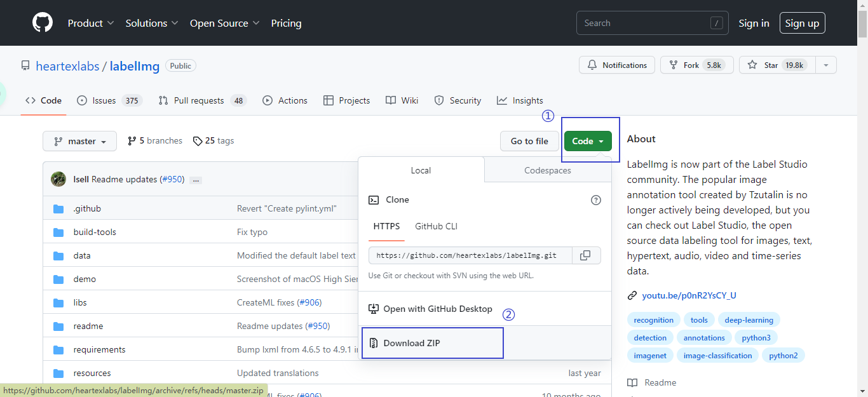This screenshot has width=868, height=397.
Task: Click lsell's avatar thumbnail
Action: [58, 179]
